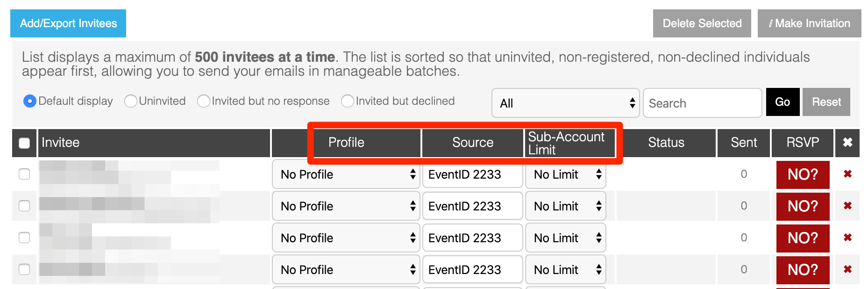Image resolution: width=868 pixels, height=289 pixels.
Task: Edit first row EventID 2233 source field
Action: (472, 174)
